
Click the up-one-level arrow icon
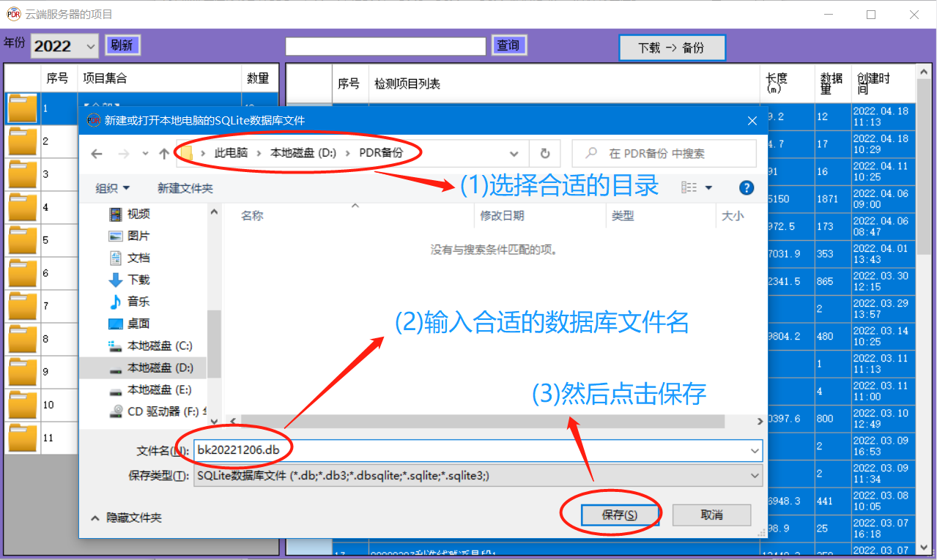(164, 154)
